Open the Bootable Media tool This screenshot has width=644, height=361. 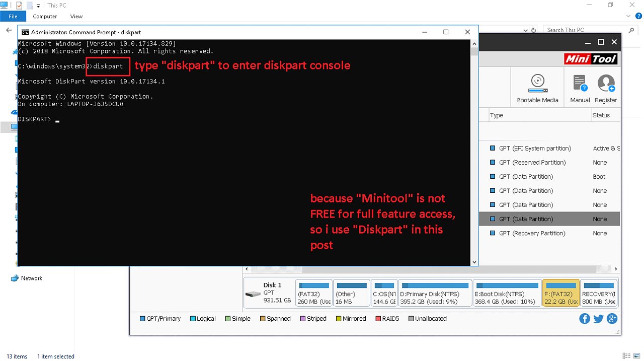537,88
